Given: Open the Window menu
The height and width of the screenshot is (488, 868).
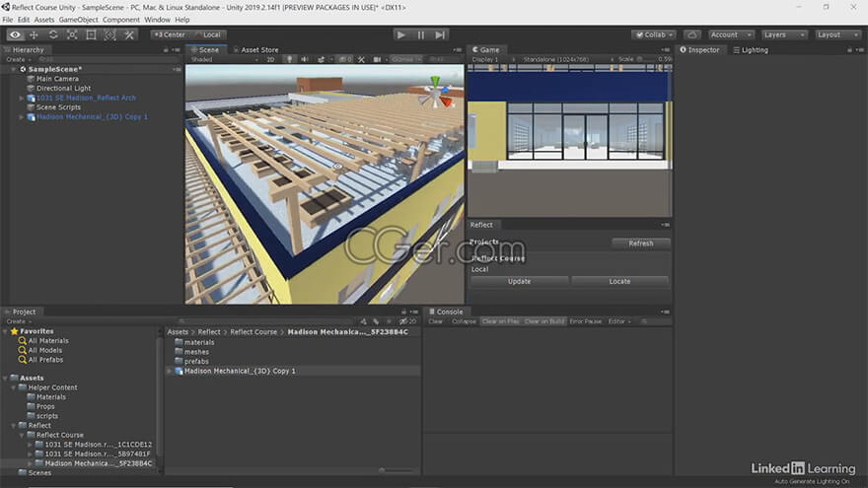Looking at the screenshot, I should 157,20.
